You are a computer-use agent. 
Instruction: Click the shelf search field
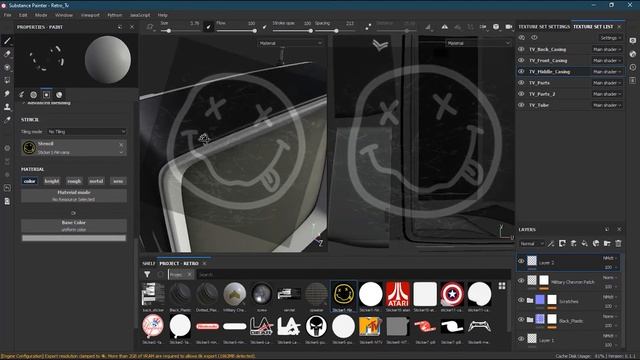point(353,275)
